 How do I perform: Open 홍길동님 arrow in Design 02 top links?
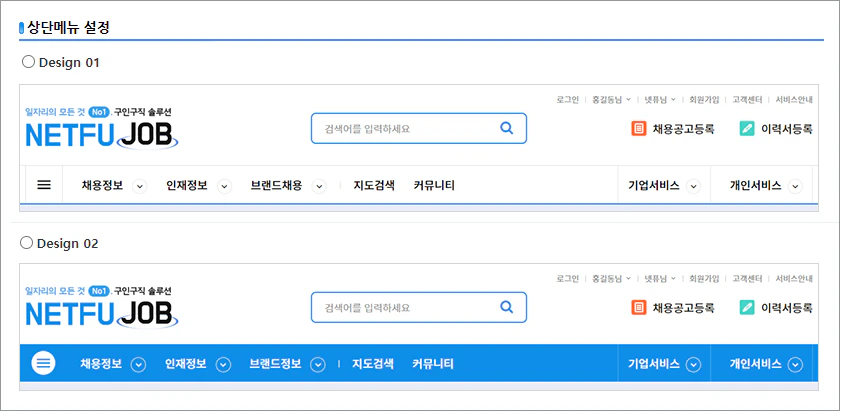628,279
